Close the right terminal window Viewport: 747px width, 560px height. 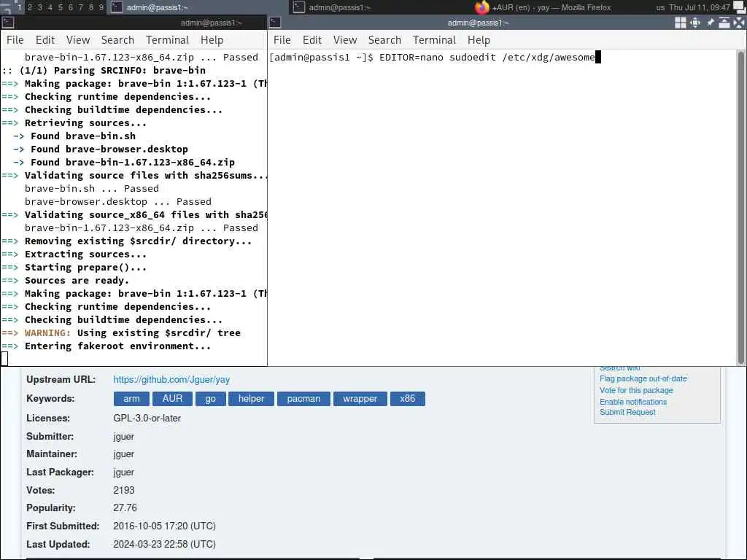coord(739,23)
